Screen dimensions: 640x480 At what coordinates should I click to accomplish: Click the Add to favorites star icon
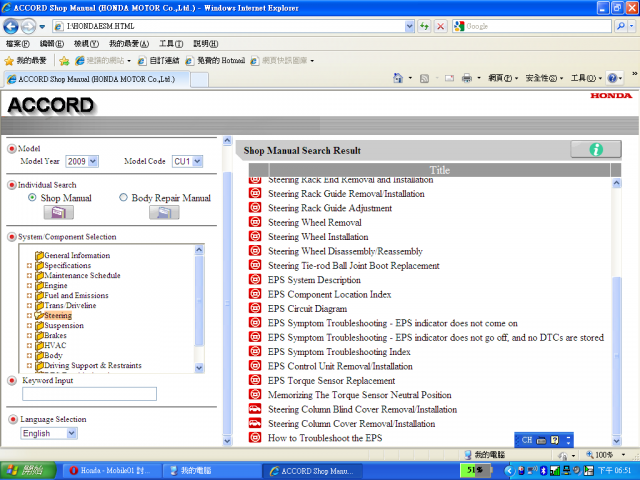(64, 61)
